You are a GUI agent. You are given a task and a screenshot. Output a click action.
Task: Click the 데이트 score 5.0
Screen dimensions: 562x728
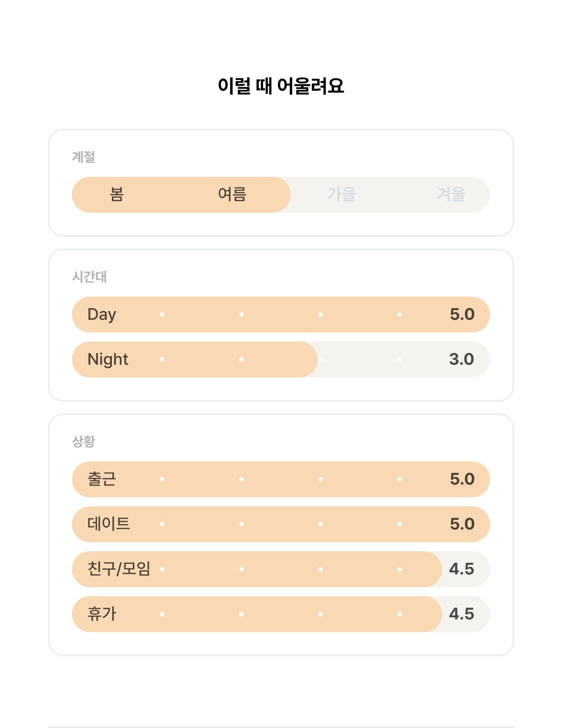click(462, 524)
